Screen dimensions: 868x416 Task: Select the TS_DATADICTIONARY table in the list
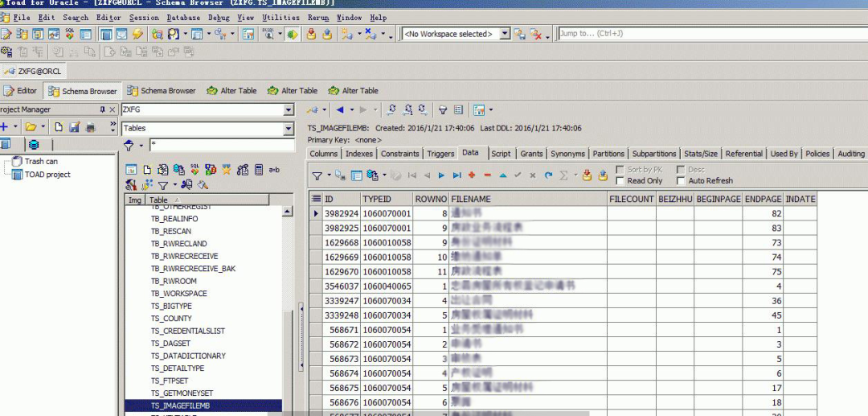(188, 356)
